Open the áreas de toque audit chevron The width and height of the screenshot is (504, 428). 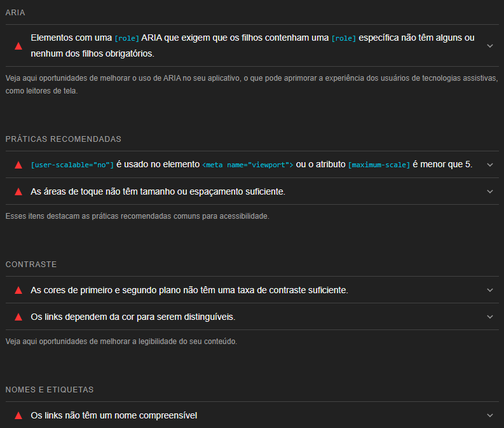tap(489, 191)
